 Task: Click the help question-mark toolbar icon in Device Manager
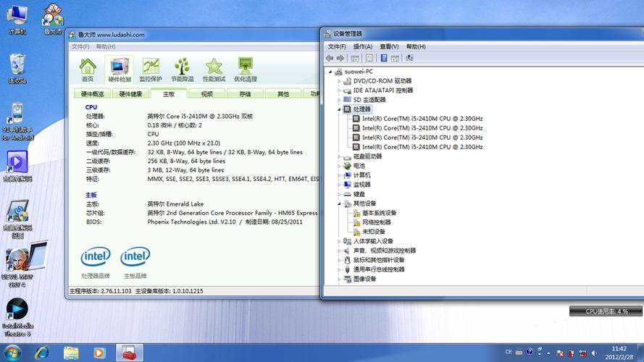coord(384,58)
